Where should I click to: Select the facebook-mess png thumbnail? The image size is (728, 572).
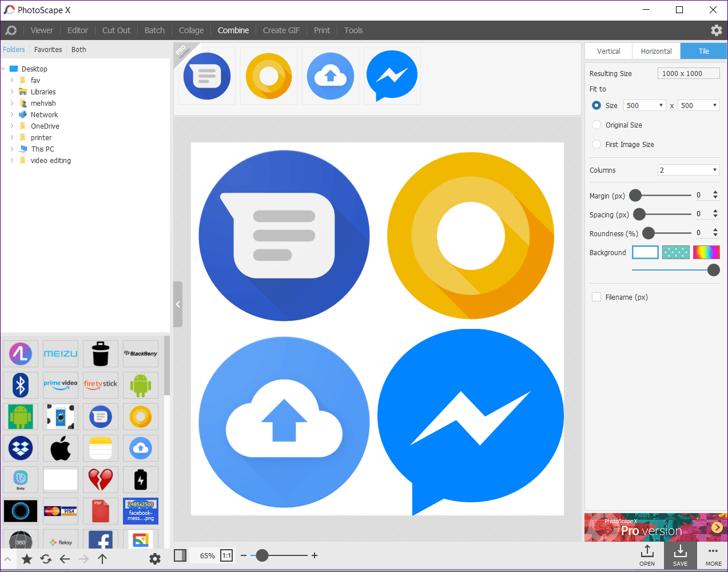[x=141, y=511]
